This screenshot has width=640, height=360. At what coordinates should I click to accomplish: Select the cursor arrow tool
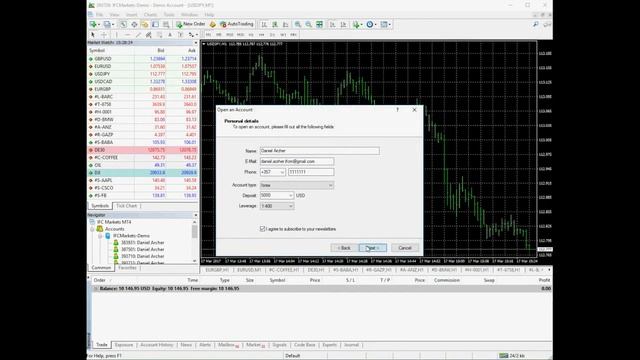(93, 35)
